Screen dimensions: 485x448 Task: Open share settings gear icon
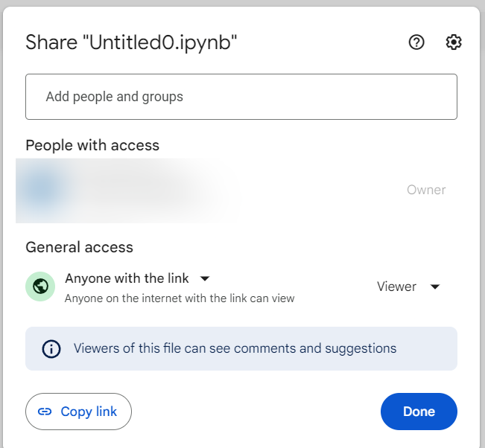(453, 42)
